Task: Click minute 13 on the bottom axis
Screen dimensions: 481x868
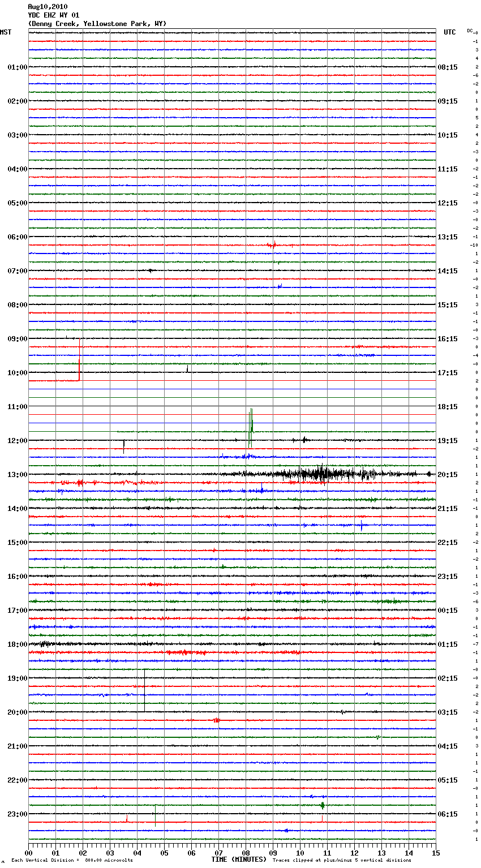Action: [x=381, y=853]
